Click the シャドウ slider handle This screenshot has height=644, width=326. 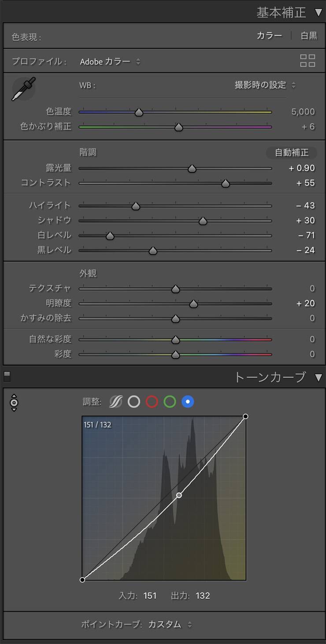(x=203, y=221)
